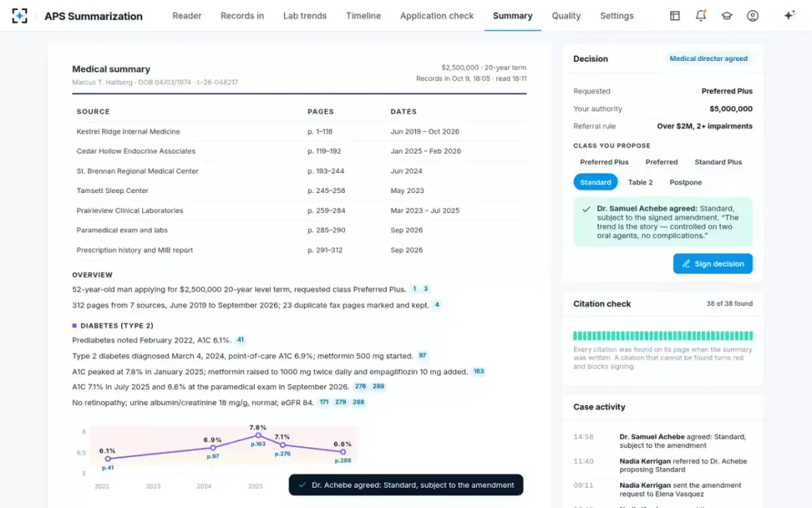Image resolution: width=812 pixels, height=508 pixels.
Task: Select Prescription history and MIB report row
Action: 299,250
